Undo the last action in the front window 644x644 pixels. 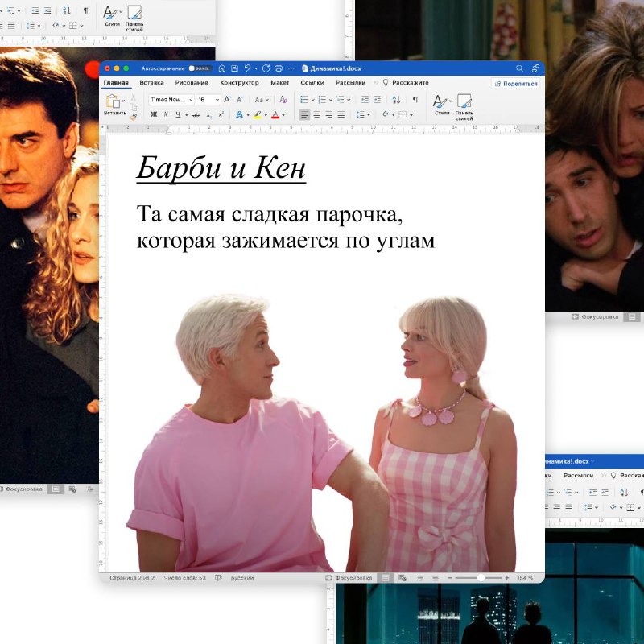coord(247,68)
